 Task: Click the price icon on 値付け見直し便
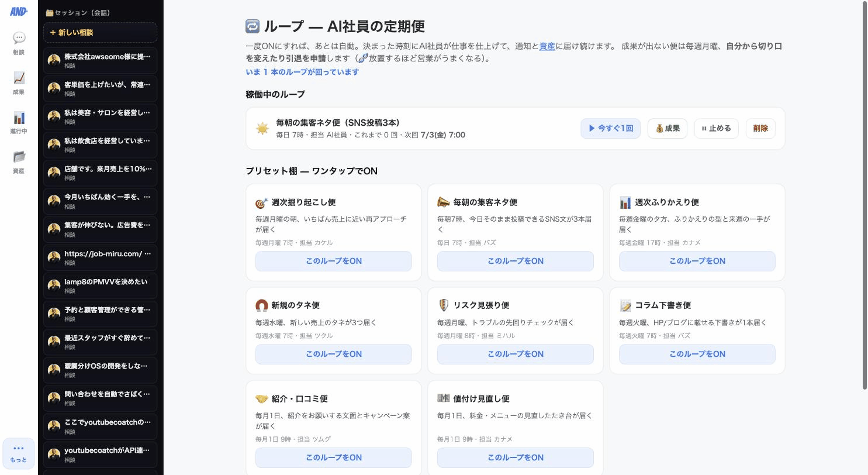tap(444, 398)
